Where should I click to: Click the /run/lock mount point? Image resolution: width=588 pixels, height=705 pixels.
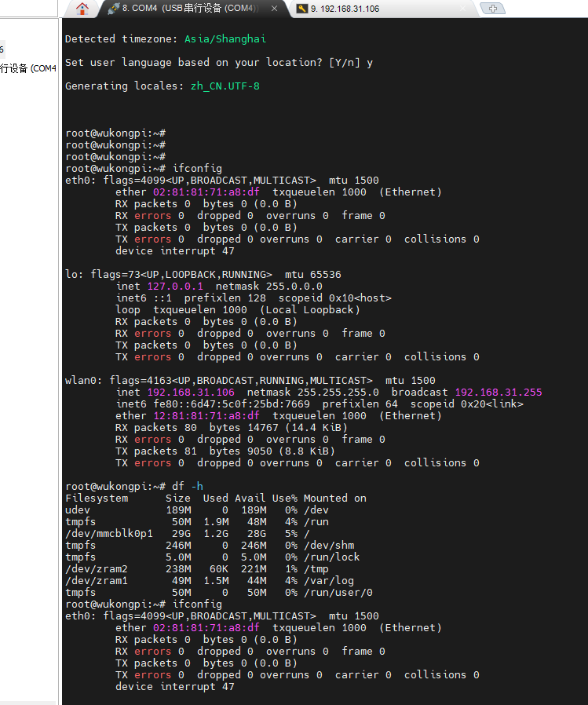(332, 557)
